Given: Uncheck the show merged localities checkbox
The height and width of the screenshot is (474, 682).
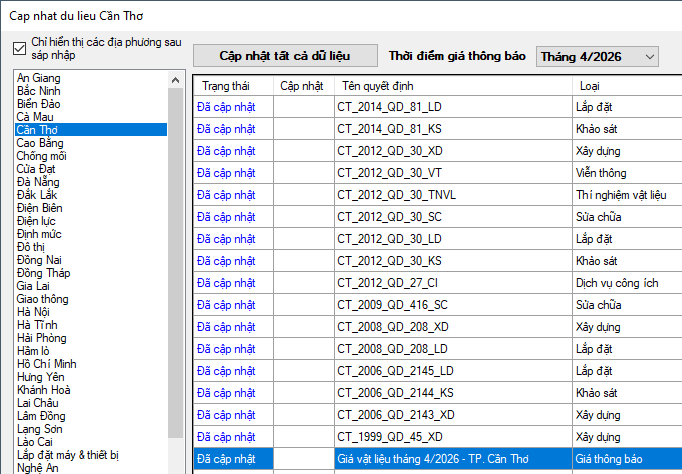Looking at the screenshot, I should tap(19, 48).
